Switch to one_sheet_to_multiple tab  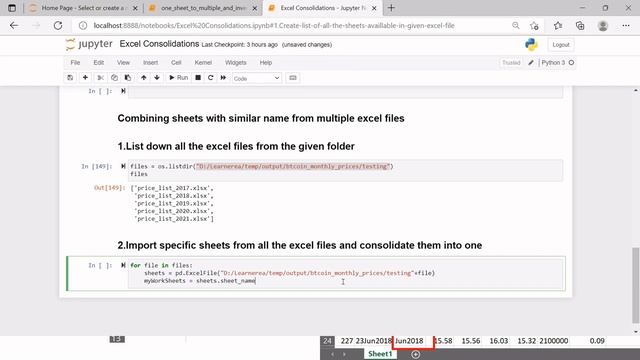click(203, 8)
